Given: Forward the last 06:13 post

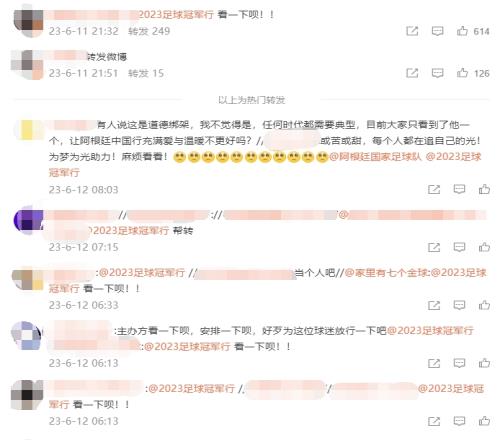Looking at the screenshot, I should point(434,421).
